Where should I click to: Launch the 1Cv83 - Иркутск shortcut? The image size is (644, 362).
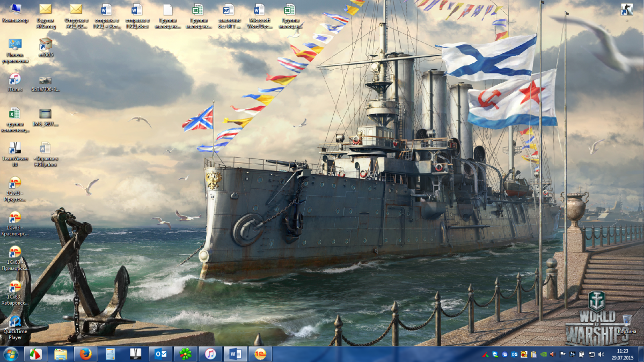15,189
